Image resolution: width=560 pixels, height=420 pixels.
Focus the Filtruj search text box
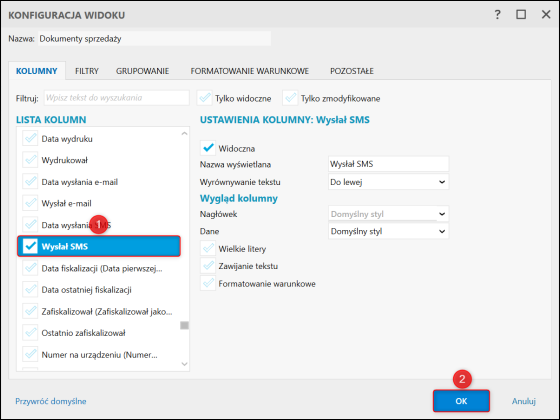coord(116,98)
